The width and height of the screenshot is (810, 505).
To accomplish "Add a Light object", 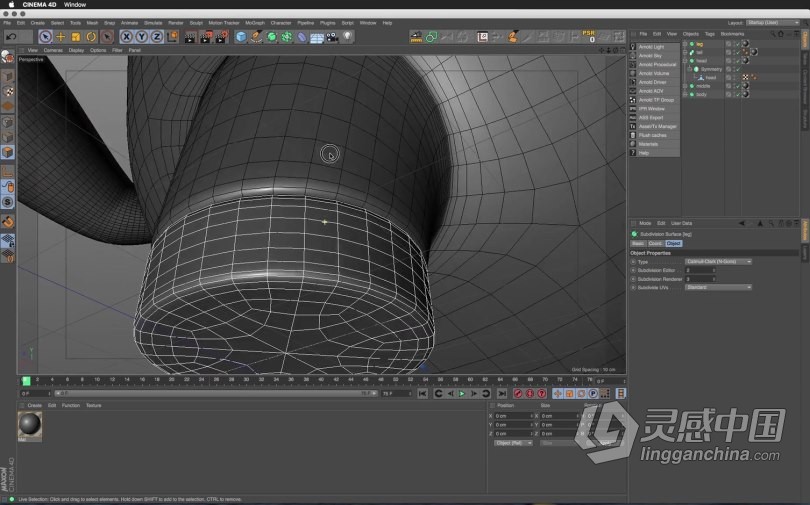I will [348, 37].
